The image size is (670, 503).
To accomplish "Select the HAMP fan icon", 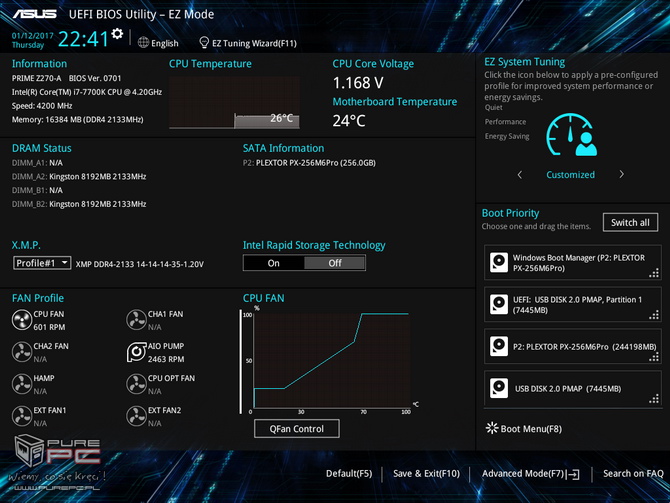I will (21, 384).
